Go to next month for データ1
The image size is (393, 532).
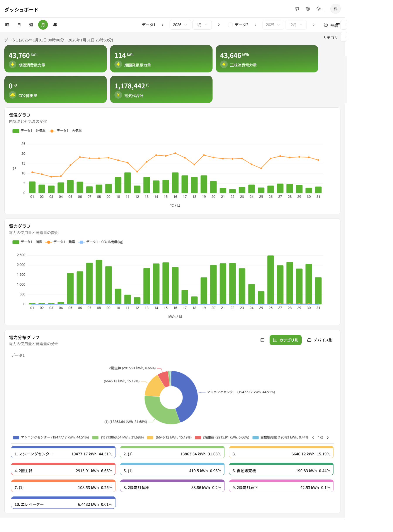(x=219, y=25)
